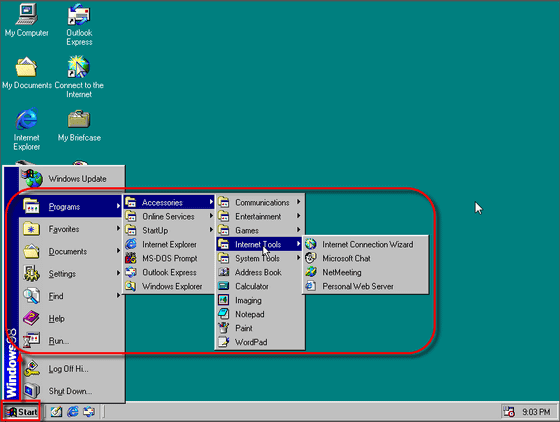
Task: Choose Shut Down from Start menu
Action: [71, 391]
